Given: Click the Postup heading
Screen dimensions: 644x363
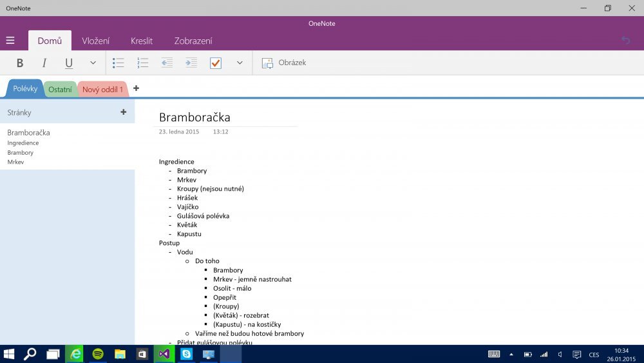Looking at the screenshot, I should pyautogui.click(x=169, y=243).
